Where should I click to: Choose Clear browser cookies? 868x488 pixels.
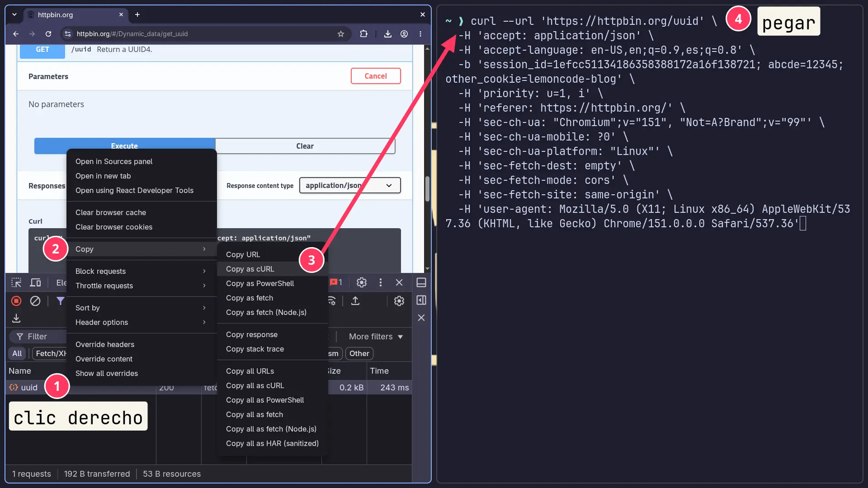pos(141,227)
